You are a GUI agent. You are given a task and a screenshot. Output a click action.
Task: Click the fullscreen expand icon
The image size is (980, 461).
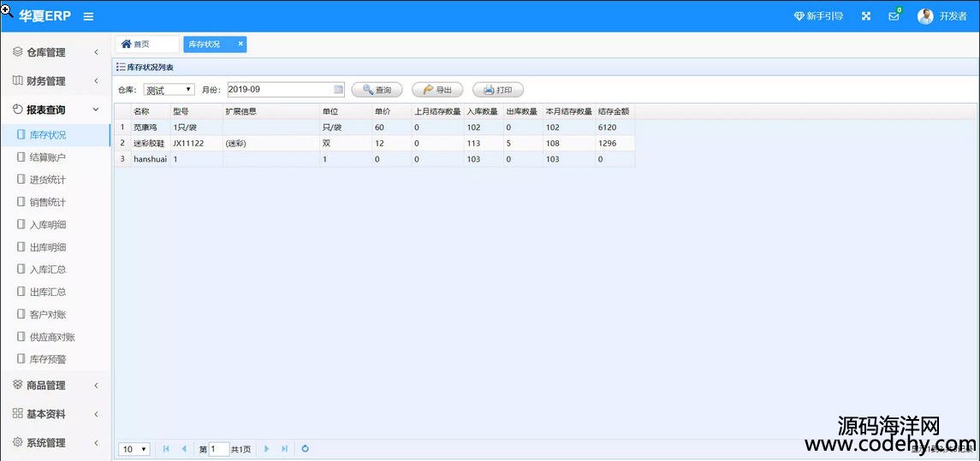point(866,16)
